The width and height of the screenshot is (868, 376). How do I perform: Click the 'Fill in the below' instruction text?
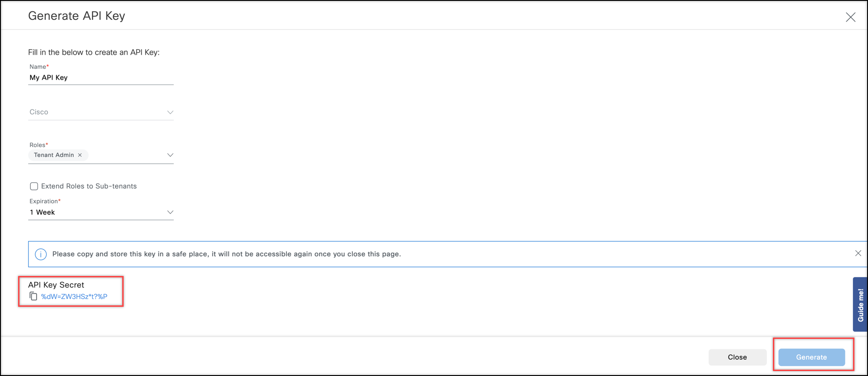coord(94,52)
